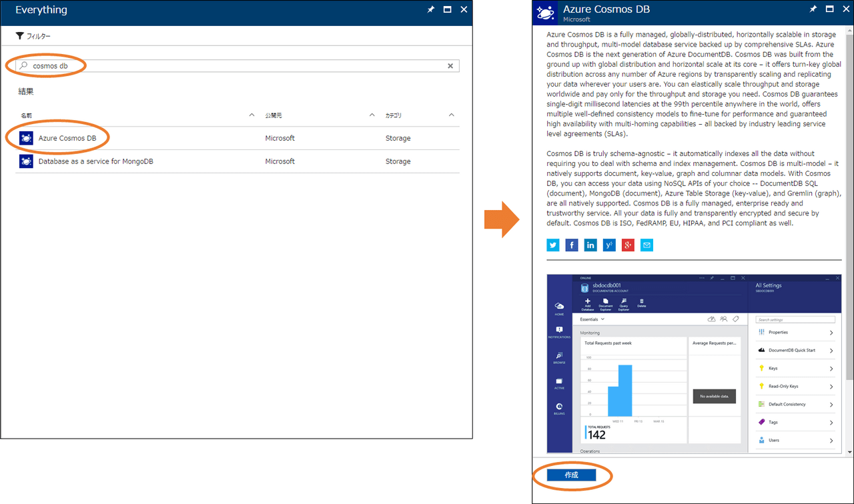Viewport: 854px width, 504px height.
Task: Pin the Everything blade
Action: (x=431, y=10)
